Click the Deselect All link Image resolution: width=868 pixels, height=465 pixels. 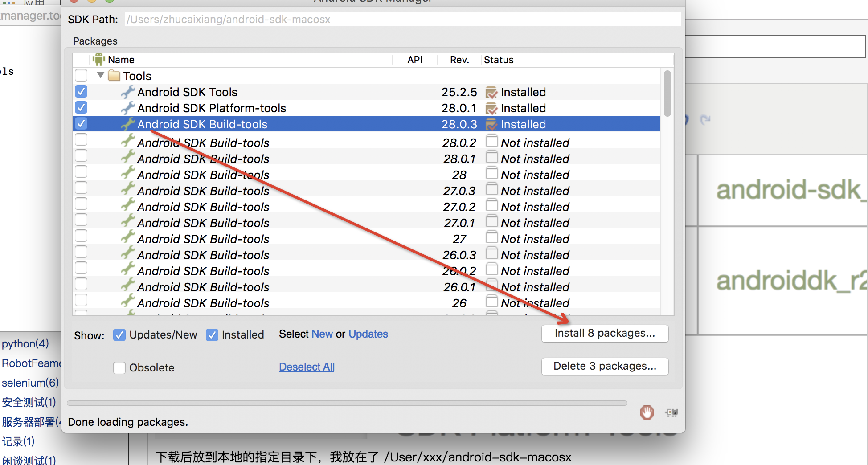307,367
